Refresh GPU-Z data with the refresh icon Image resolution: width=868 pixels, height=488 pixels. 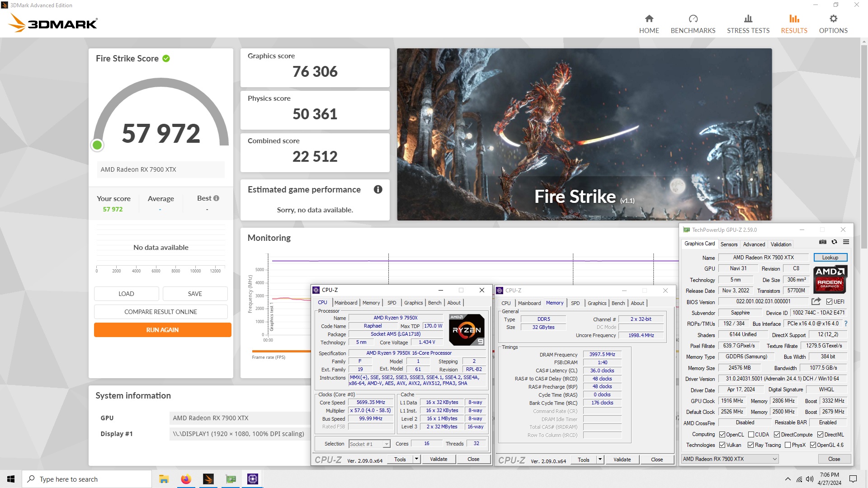click(834, 242)
